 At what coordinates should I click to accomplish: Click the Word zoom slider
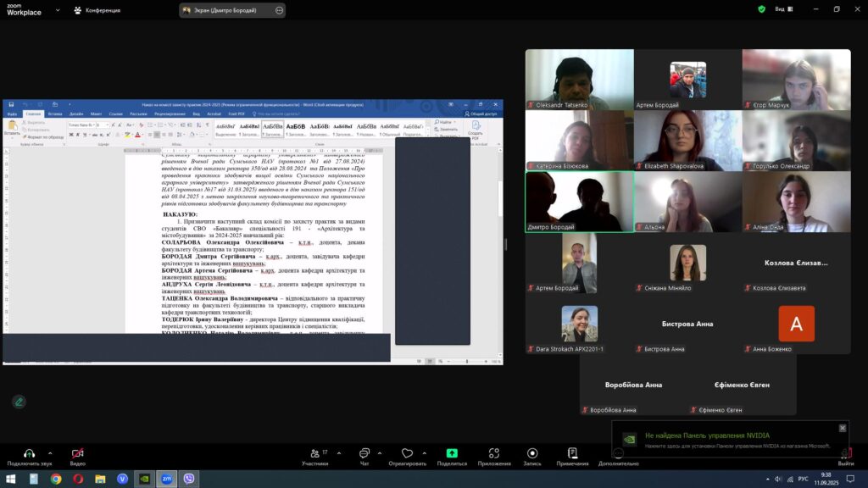[467, 361]
